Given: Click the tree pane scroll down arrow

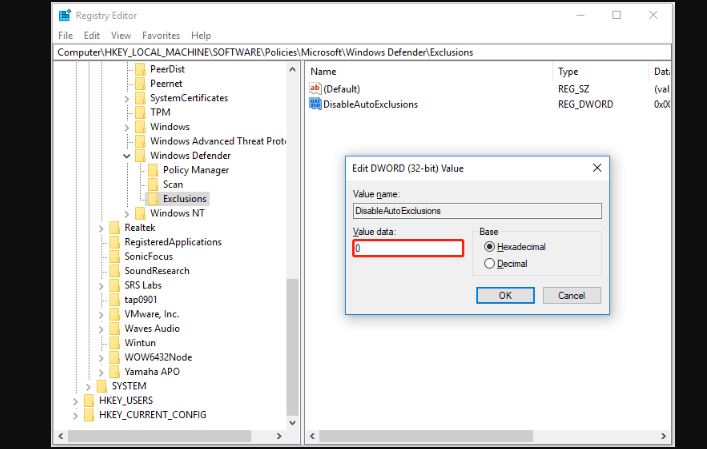Looking at the screenshot, I should (293, 422).
